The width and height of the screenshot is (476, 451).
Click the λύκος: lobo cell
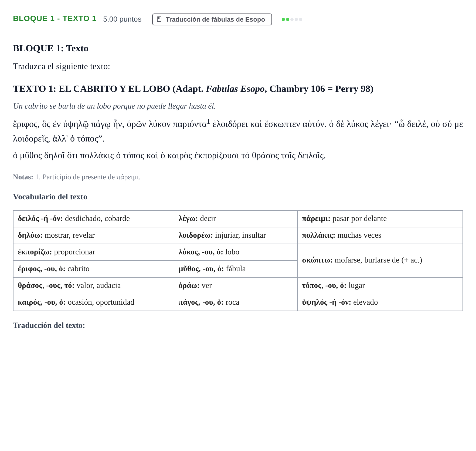(236, 252)
